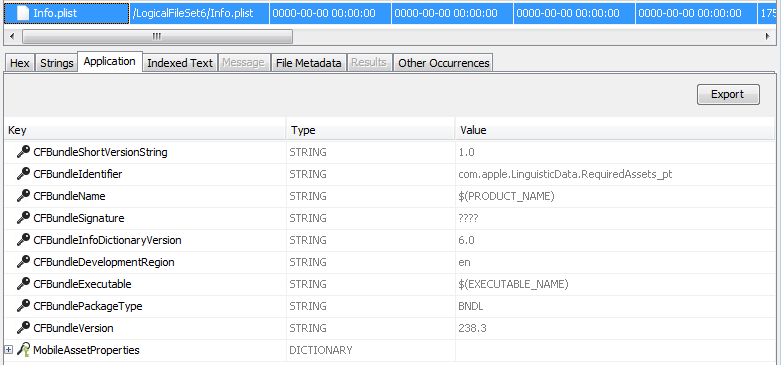Viewport: 781px width, 365px height.
Task: Select the CFBundleIdentifier key label
Action: click(x=78, y=174)
